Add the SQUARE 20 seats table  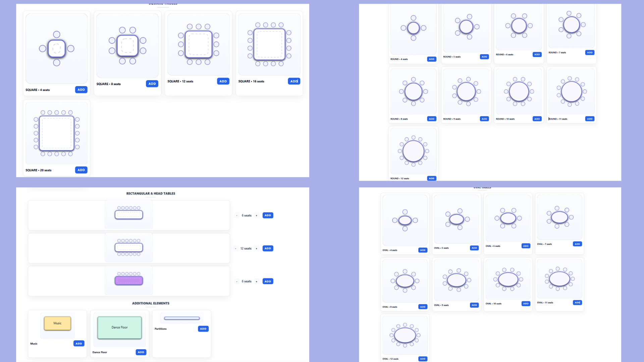(x=81, y=170)
